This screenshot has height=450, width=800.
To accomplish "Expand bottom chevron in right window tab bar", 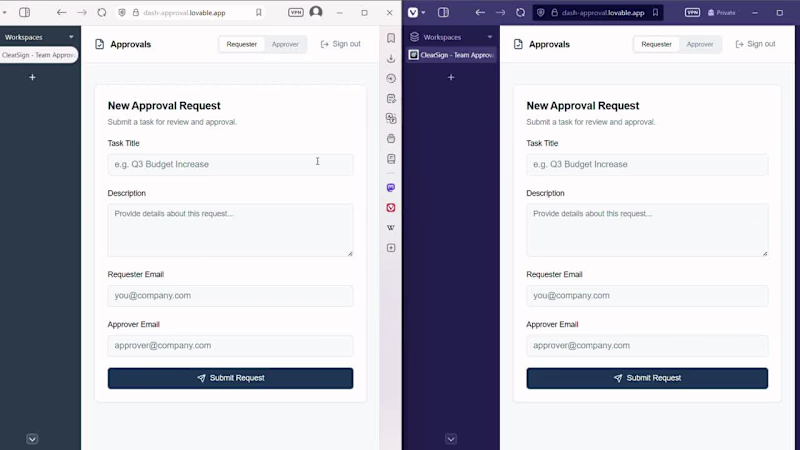I will (451, 439).
